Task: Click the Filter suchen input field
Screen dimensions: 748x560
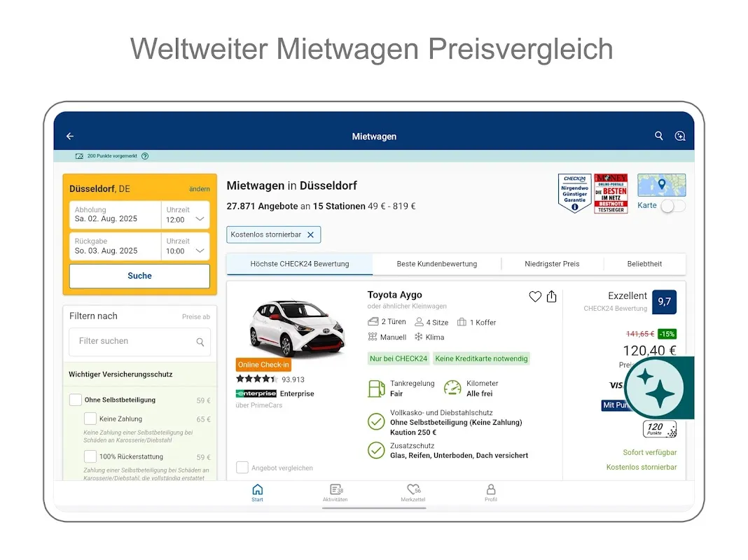Action: pos(140,342)
